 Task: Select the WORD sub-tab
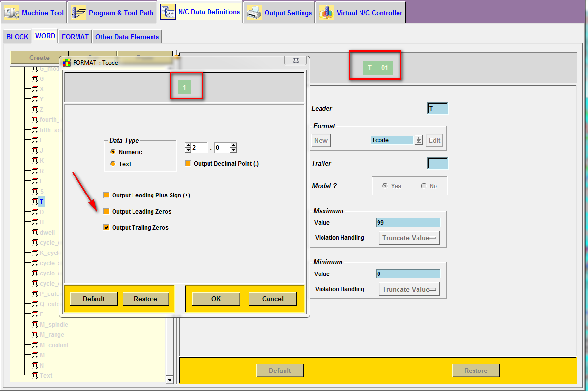[x=45, y=36]
